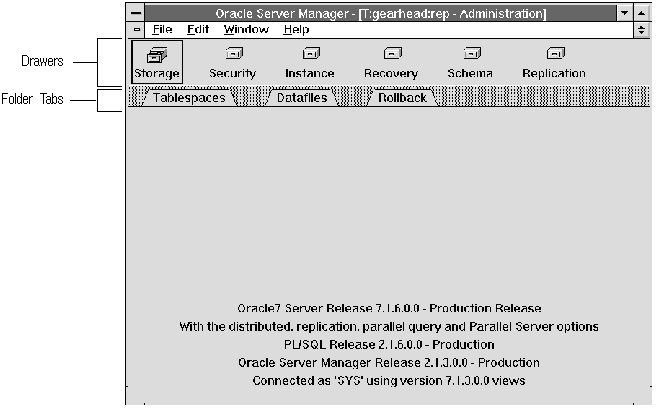Open the Security drawer icon

pos(233,63)
